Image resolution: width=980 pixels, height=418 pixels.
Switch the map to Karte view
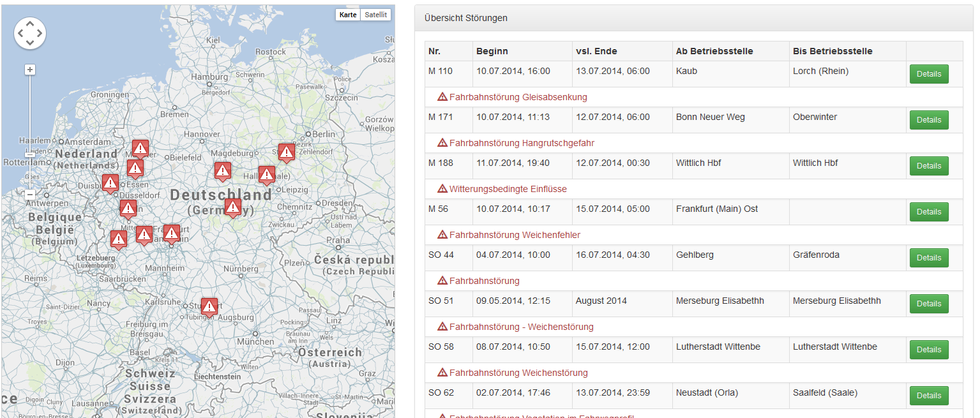[x=348, y=15]
